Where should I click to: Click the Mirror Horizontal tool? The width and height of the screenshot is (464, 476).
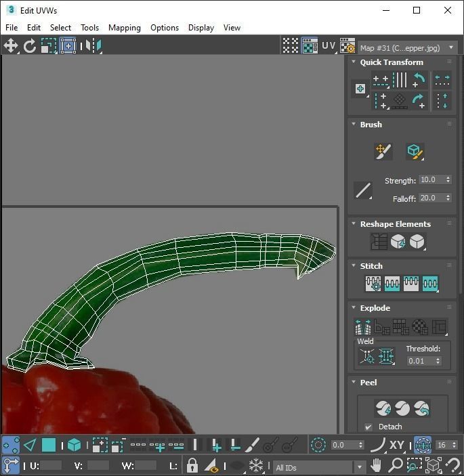pyautogui.click(x=93, y=46)
